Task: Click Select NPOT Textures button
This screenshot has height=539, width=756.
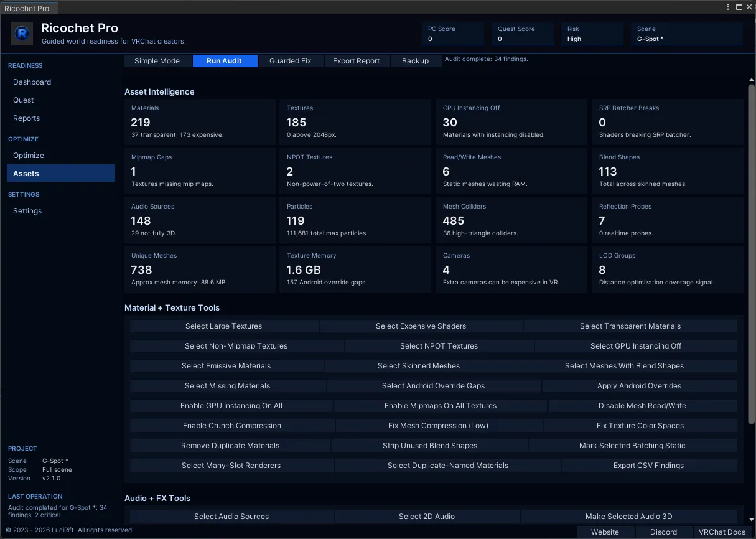Action: (439, 346)
